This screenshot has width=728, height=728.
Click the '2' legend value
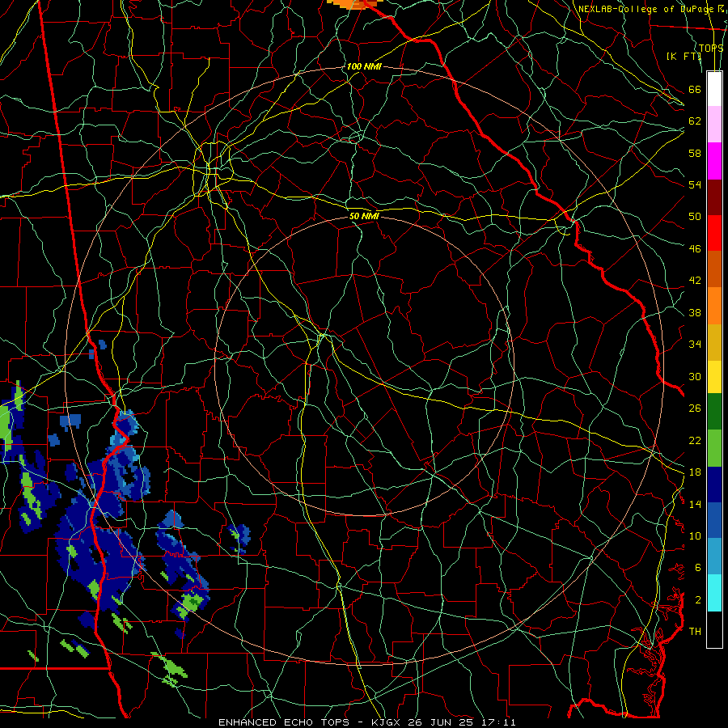pos(698,600)
